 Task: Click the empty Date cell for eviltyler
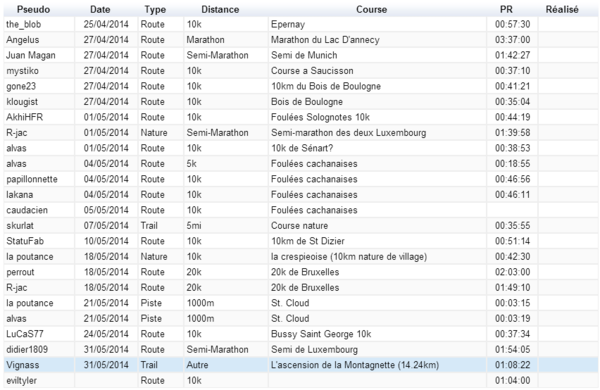106,380
